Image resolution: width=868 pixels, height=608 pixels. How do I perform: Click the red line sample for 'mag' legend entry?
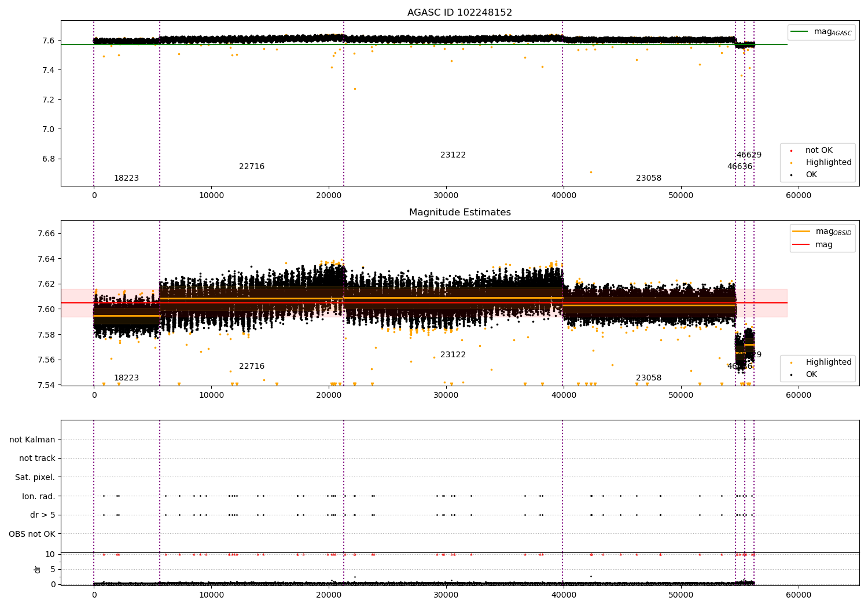801,245
